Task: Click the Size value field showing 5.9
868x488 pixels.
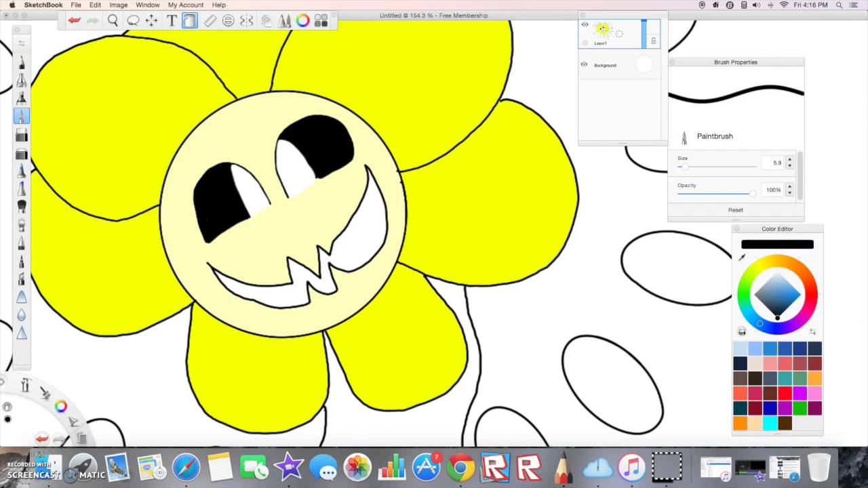Action: coord(772,163)
